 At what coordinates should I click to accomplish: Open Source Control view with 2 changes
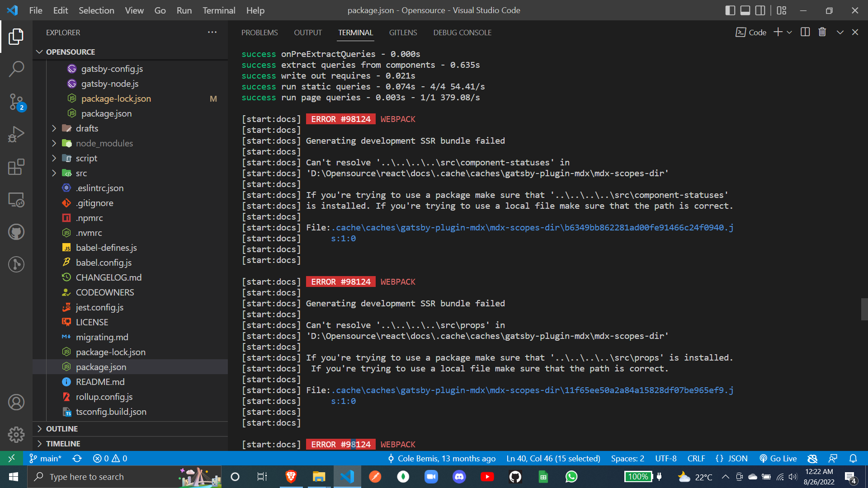[16, 102]
